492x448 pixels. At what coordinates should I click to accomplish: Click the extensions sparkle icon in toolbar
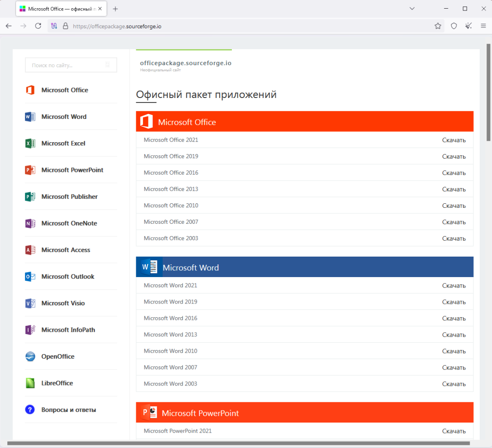pos(468,26)
